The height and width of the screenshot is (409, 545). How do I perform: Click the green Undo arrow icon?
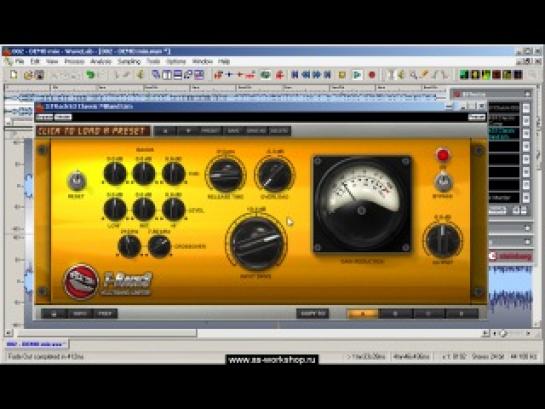coord(90,74)
